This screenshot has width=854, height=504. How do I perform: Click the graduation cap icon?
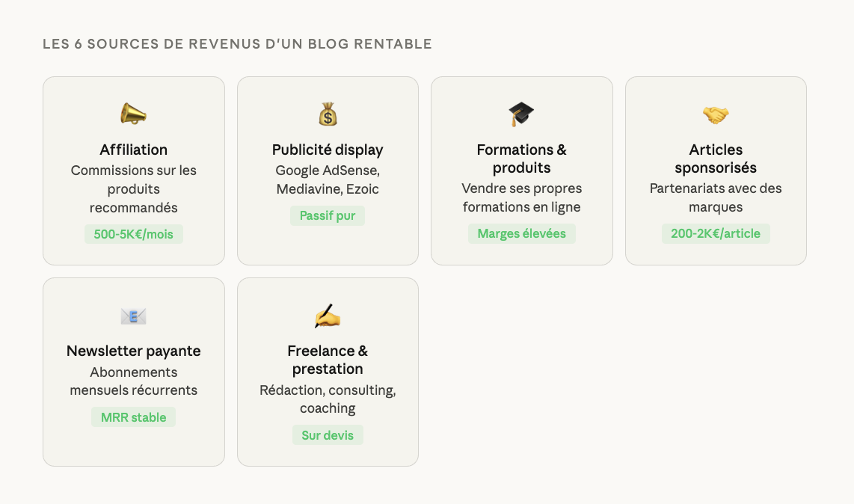click(x=522, y=114)
